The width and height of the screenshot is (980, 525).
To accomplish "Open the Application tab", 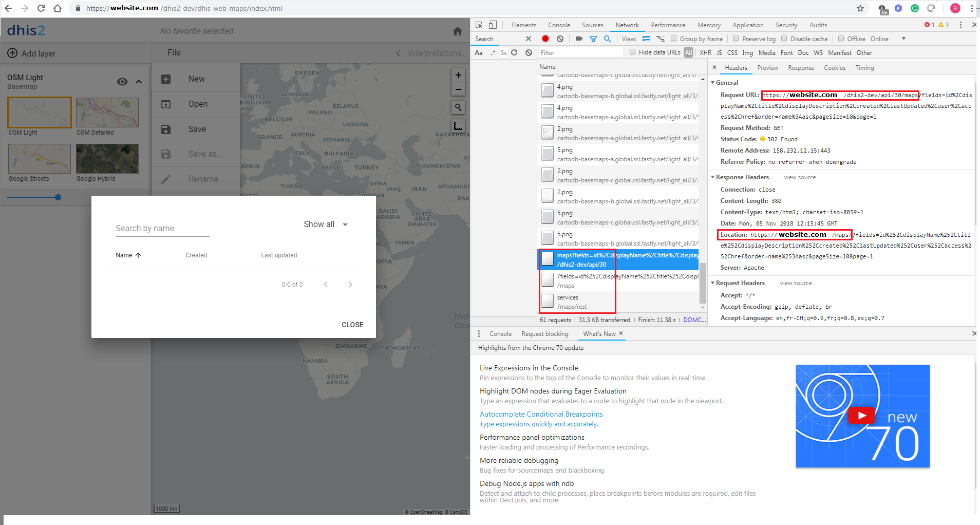I will [748, 25].
